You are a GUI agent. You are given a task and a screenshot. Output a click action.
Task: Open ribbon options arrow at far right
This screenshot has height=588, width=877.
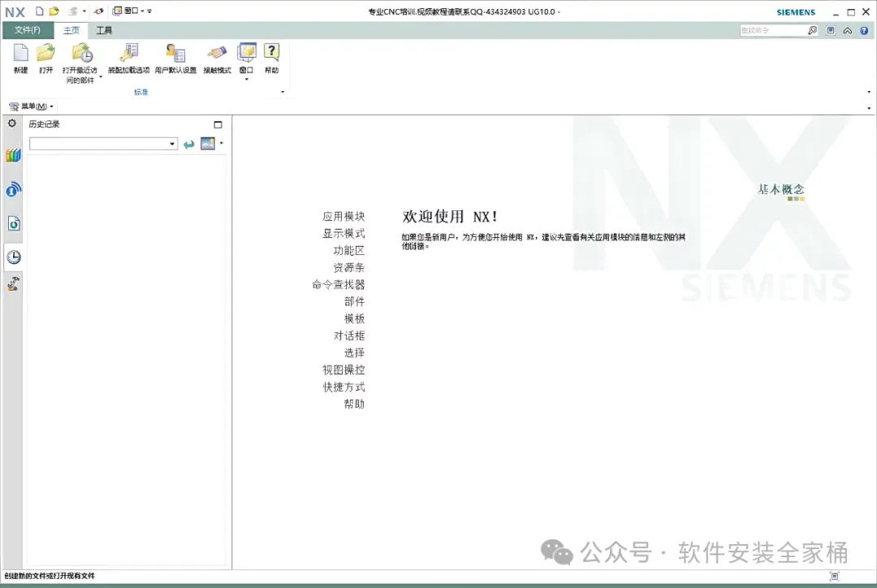pos(869,92)
